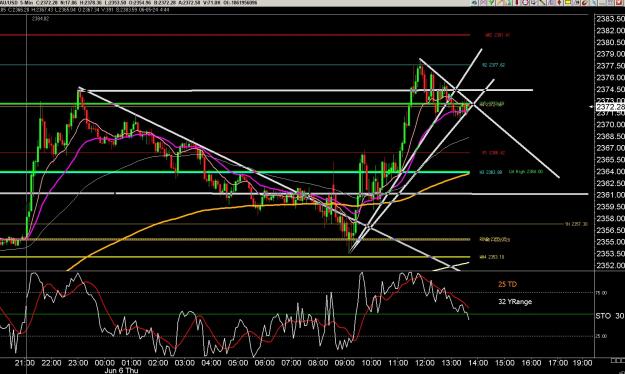The height and width of the screenshot is (374, 625).
Task: Select the black diagonal line drawing tool
Action: pyautogui.click(x=542, y=2)
